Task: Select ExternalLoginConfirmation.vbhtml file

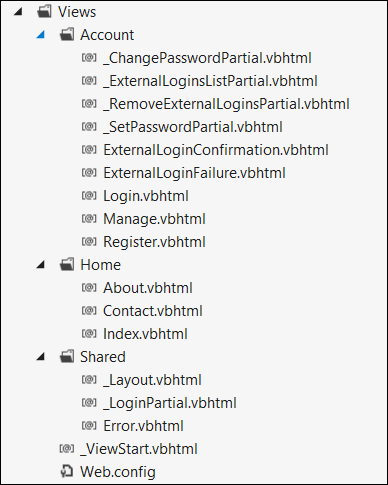Action: click(x=216, y=150)
